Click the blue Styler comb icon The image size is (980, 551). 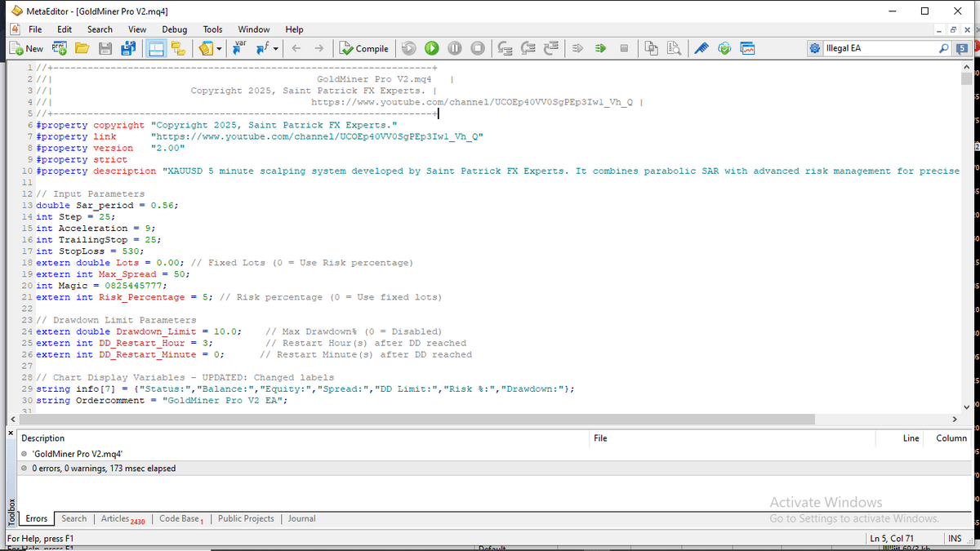(702, 48)
